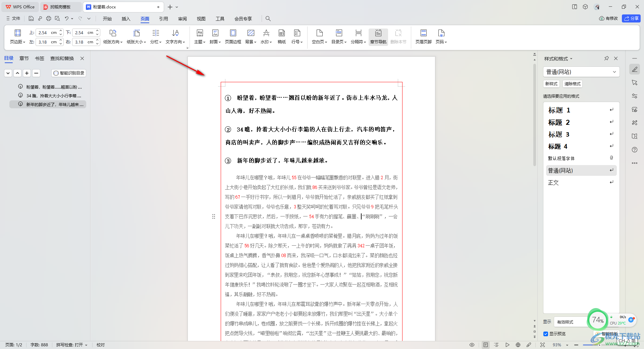Screen dimensions: 644x349
Task: Open 页眉页脚 header and footer editing
Action: pyautogui.click(x=423, y=37)
